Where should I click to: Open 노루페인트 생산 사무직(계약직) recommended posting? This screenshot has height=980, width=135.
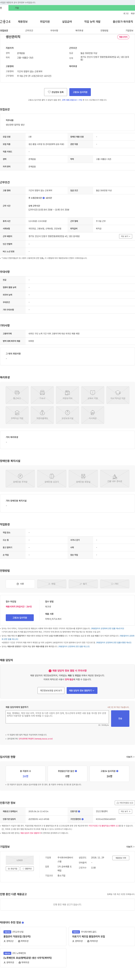click(27, 958)
